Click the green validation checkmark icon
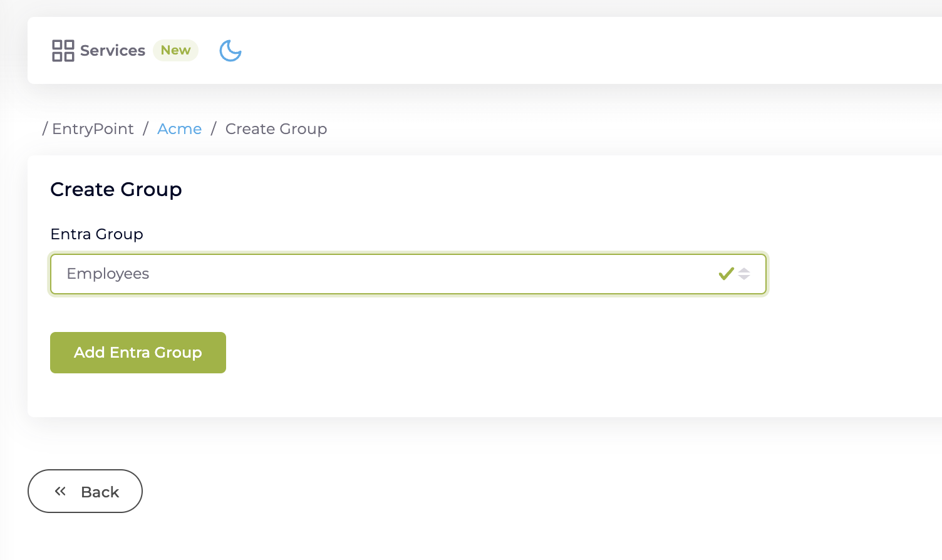Screen dimensions: 942x560 (726, 274)
